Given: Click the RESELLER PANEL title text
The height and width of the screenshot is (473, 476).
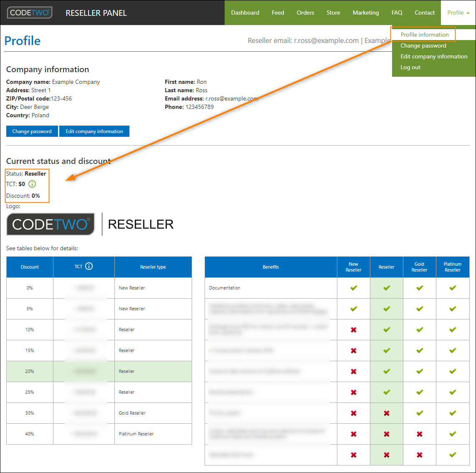Looking at the screenshot, I should [96, 13].
